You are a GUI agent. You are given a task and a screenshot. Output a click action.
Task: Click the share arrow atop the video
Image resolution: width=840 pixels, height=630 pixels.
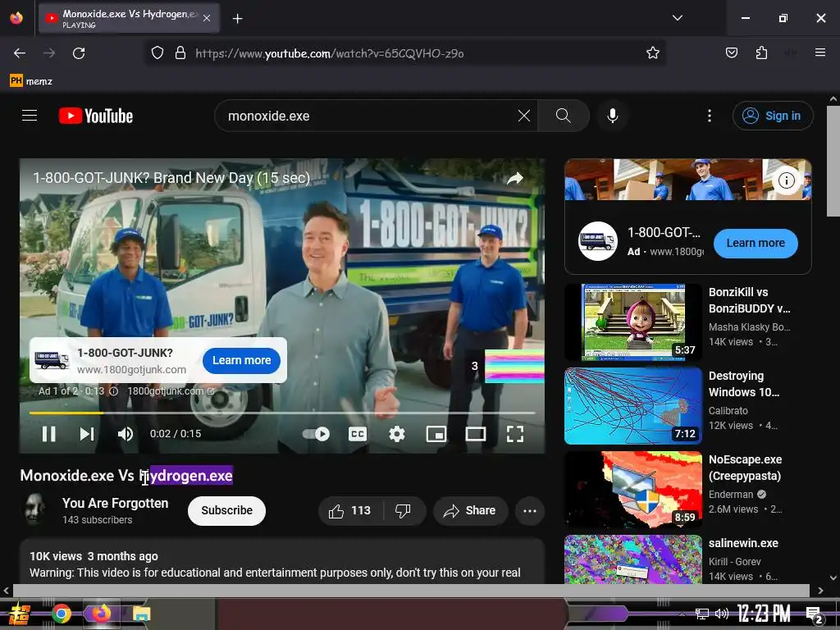(x=515, y=178)
